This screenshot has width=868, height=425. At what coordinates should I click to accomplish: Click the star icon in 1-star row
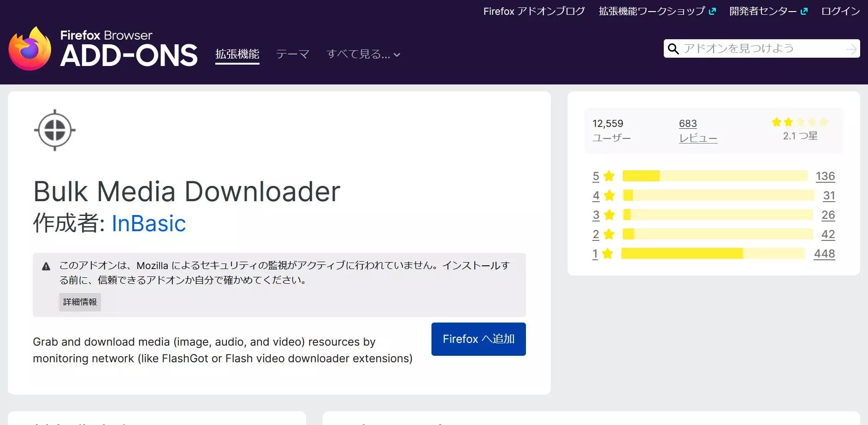608,253
